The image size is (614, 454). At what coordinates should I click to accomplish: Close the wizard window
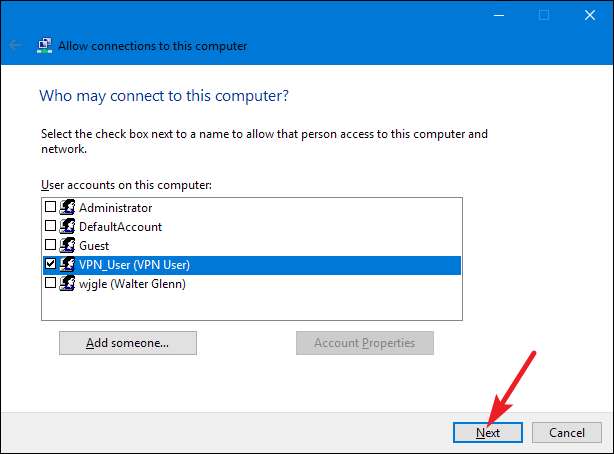coord(590,15)
